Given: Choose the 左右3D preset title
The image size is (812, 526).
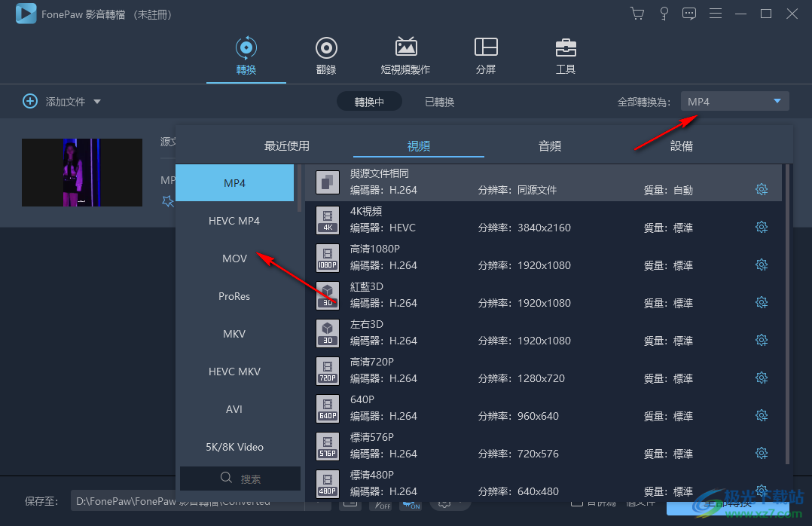Looking at the screenshot, I should click(367, 324).
